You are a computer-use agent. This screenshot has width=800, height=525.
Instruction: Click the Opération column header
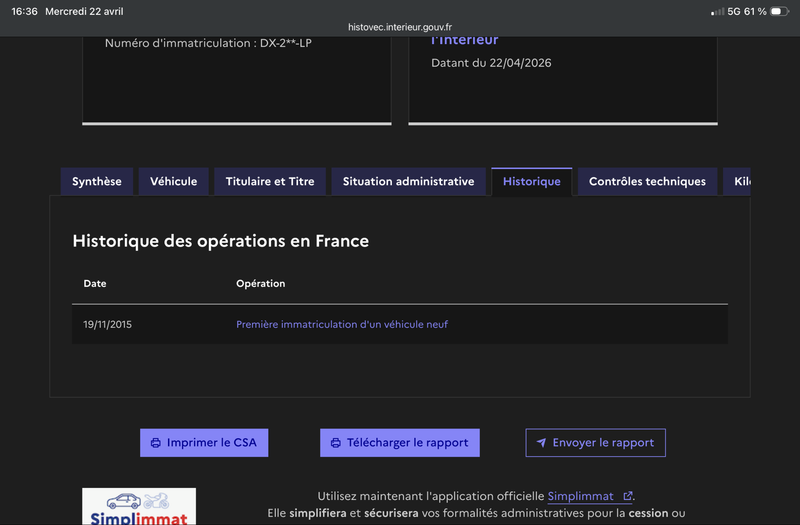pos(261,284)
